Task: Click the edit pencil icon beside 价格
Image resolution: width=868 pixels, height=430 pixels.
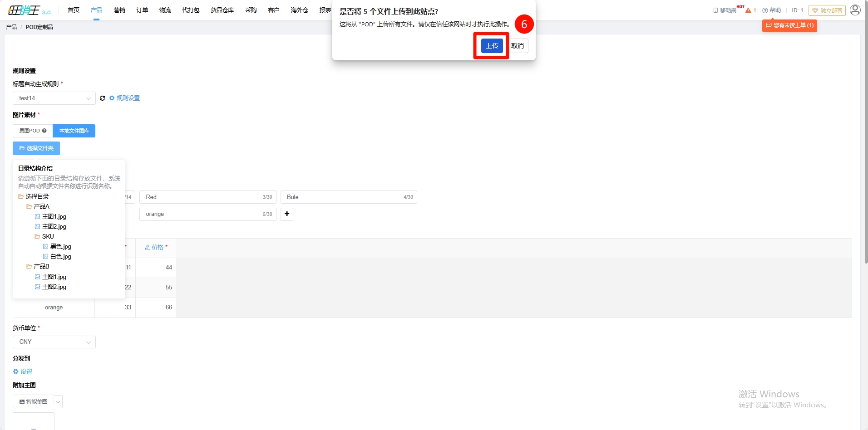Action: point(148,247)
